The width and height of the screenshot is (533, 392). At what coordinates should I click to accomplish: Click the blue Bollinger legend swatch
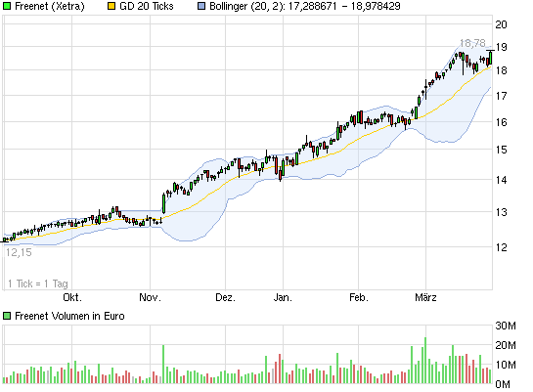coord(201,6)
